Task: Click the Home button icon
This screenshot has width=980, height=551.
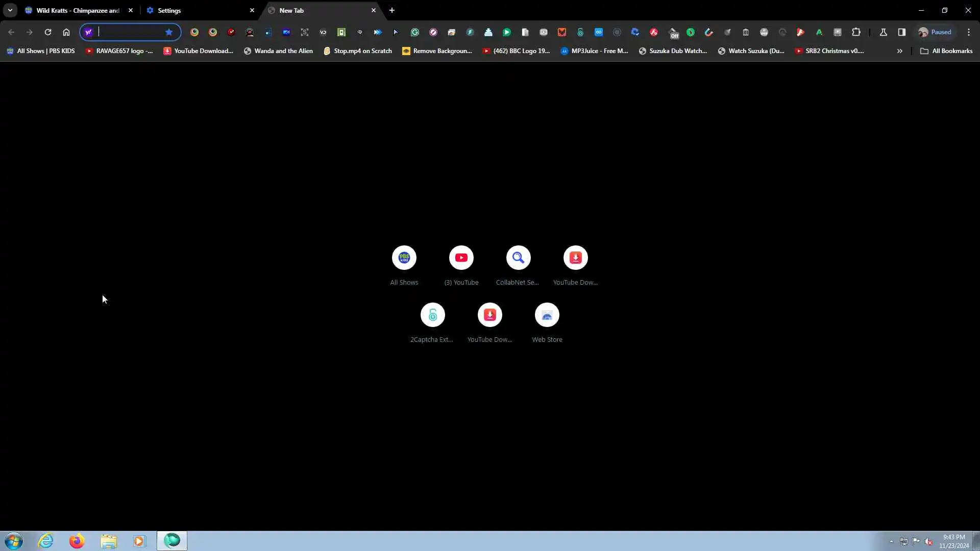Action: point(66,32)
